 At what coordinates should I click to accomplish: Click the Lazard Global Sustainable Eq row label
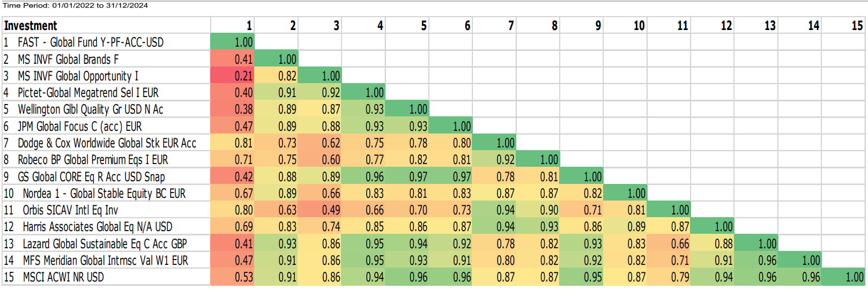click(x=105, y=244)
